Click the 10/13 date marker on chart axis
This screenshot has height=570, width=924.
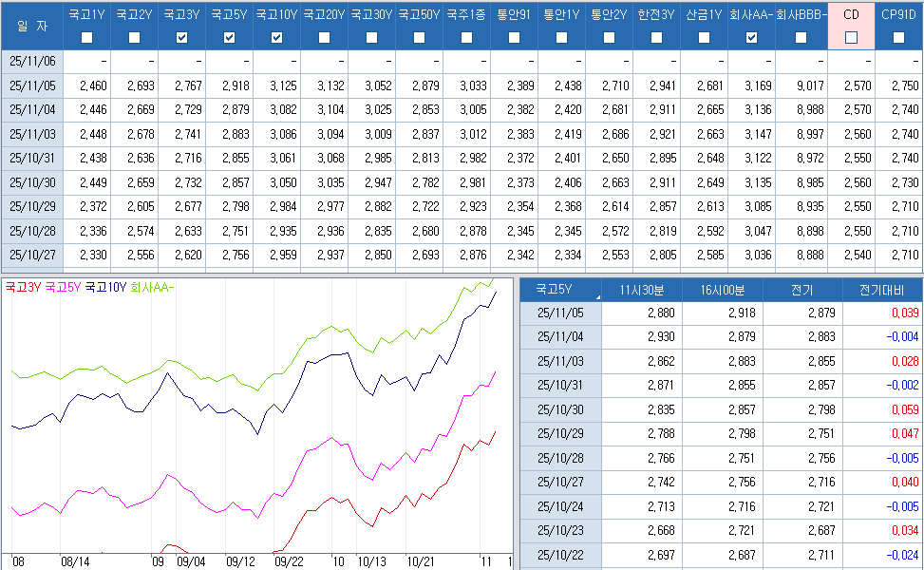371,561
